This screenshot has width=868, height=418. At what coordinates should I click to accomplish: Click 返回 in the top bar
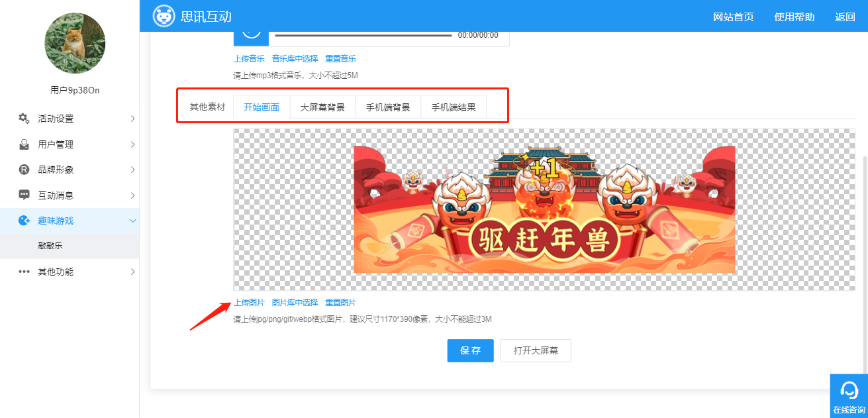point(845,17)
